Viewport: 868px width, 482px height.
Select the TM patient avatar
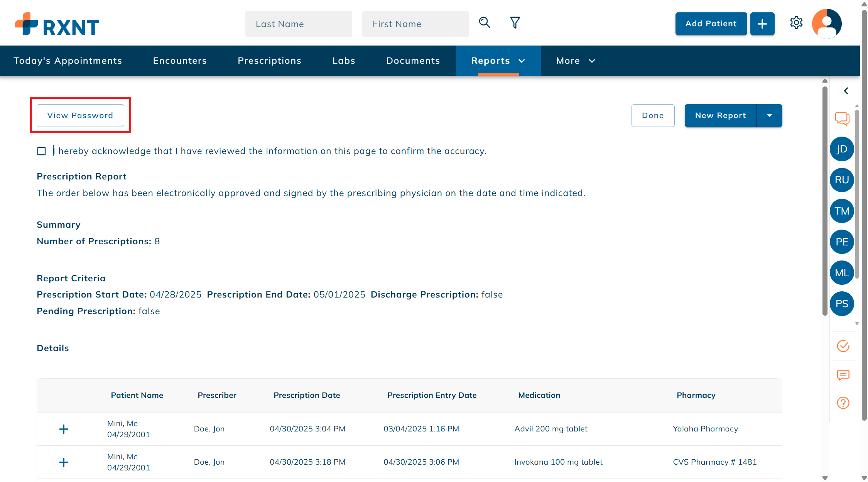point(842,211)
